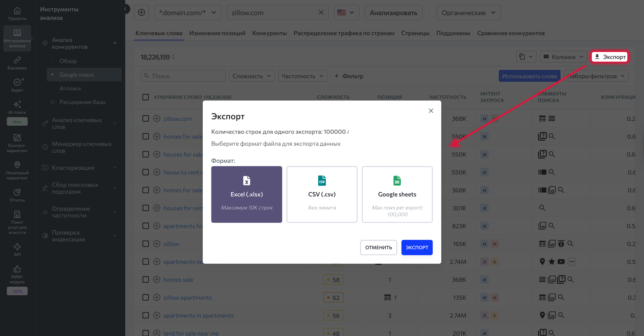The height and width of the screenshot is (336, 644).
Task: Switch to the Страницы tab
Action: (415, 33)
